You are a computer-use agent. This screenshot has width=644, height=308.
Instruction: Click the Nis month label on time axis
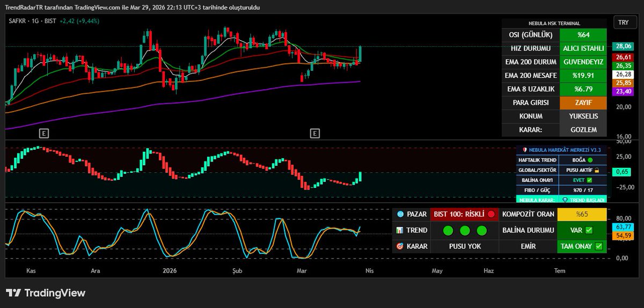(369, 271)
